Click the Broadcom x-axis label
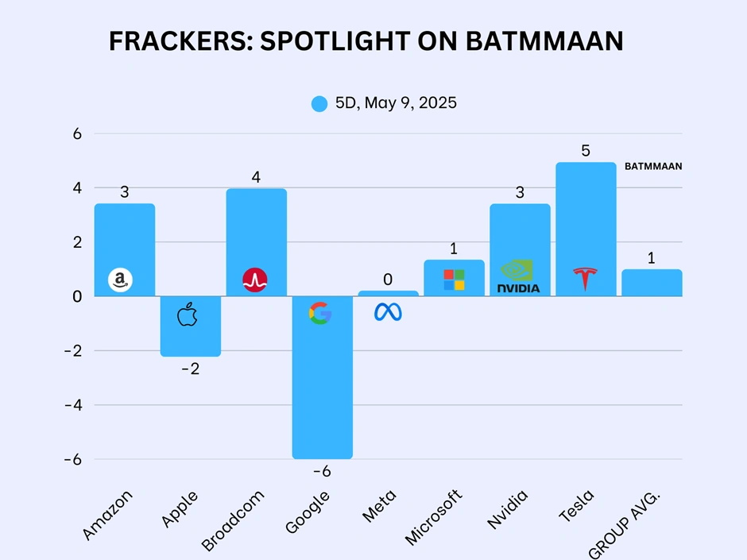Viewport: 747px width, 560px height. coord(233,520)
